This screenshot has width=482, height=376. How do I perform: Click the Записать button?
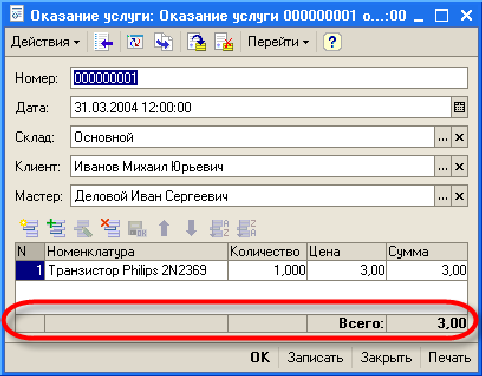point(315,357)
